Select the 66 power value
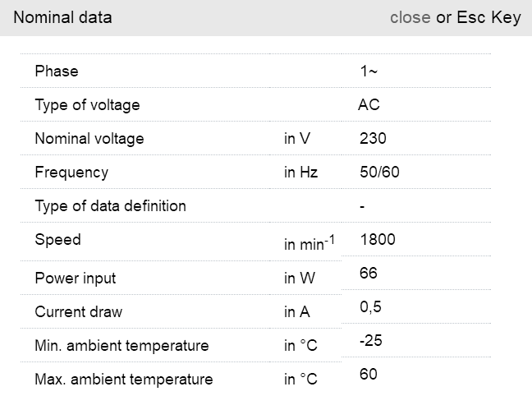 369,273
